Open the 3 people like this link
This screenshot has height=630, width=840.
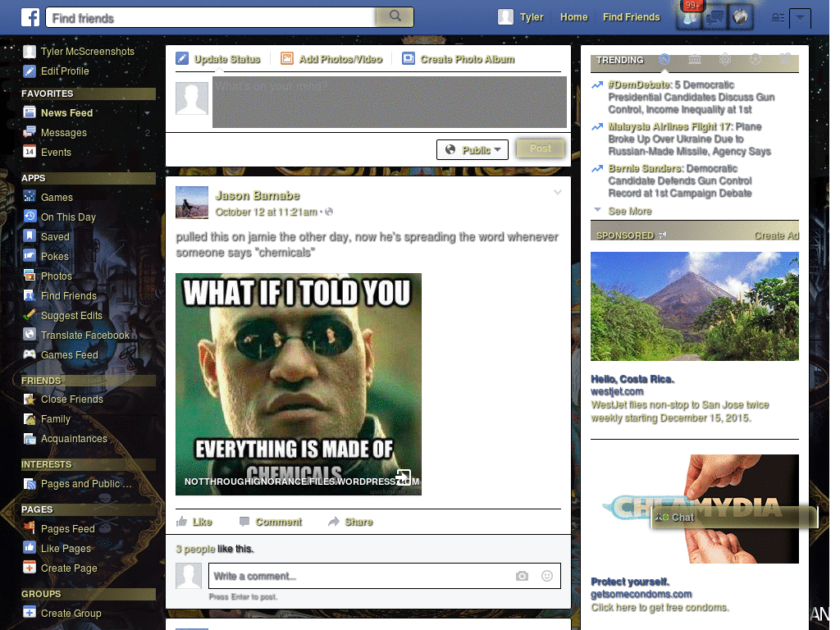point(195,549)
